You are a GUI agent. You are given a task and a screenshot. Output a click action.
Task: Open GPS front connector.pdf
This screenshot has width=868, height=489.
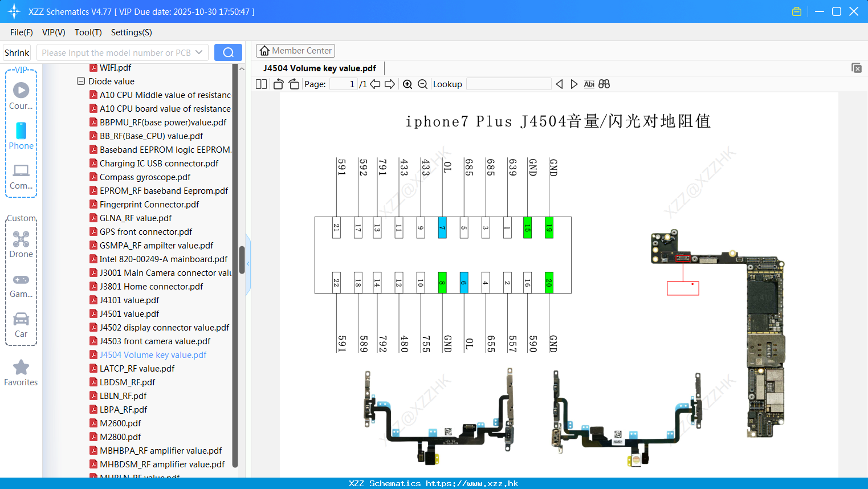(141, 232)
